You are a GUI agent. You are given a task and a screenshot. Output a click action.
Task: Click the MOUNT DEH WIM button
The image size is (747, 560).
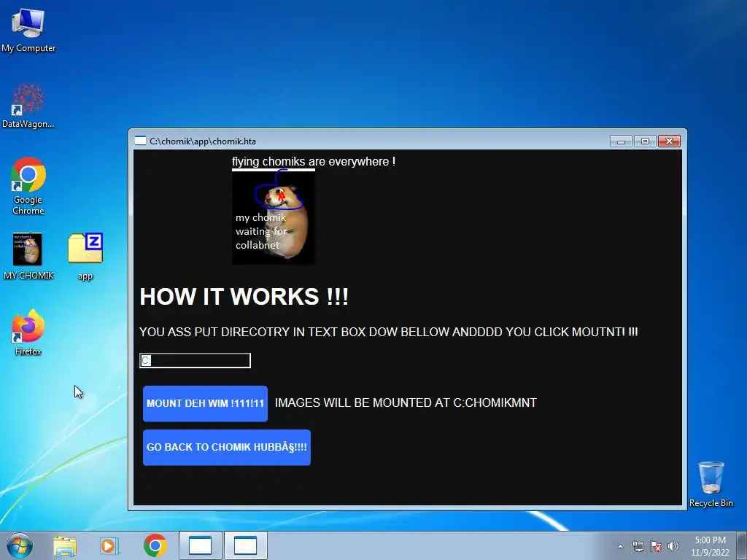tap(205, 403)
